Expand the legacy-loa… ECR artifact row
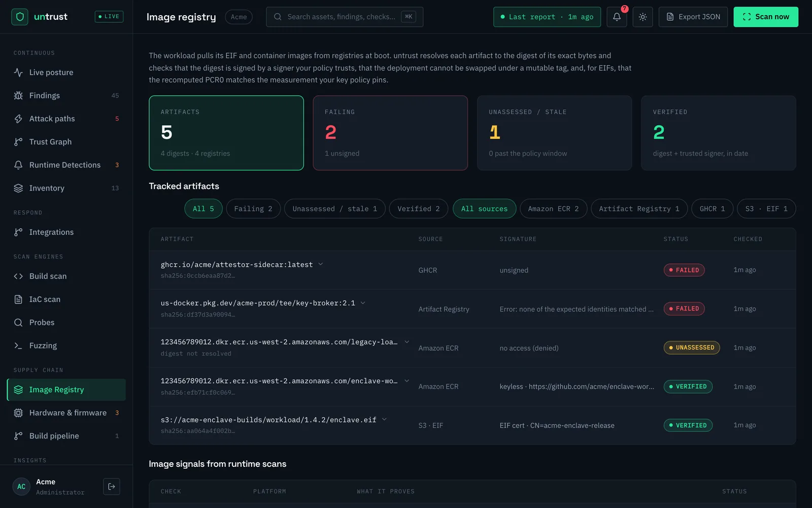The image size is (812, 508). click(x=407, y=342)
